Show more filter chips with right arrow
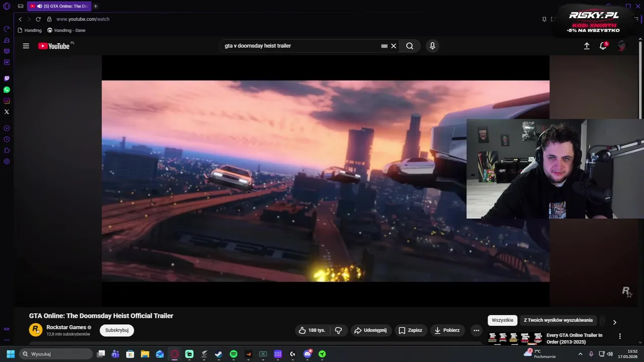The height and width of the screenshot is (362, 644). (x=614, y=322)
